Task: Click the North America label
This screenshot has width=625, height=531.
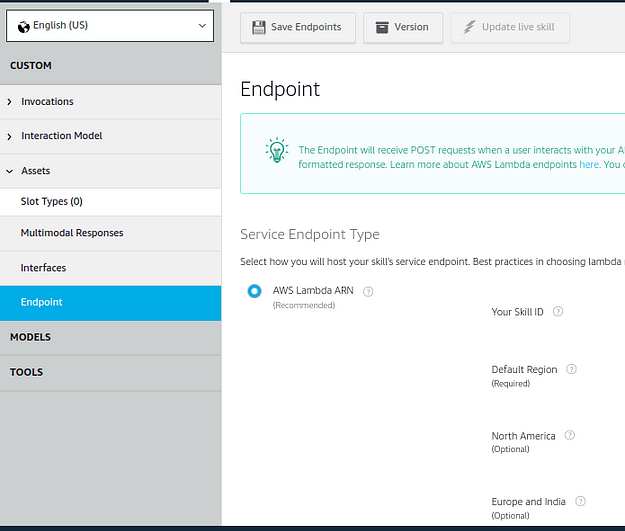Action: tap(523, 436)
